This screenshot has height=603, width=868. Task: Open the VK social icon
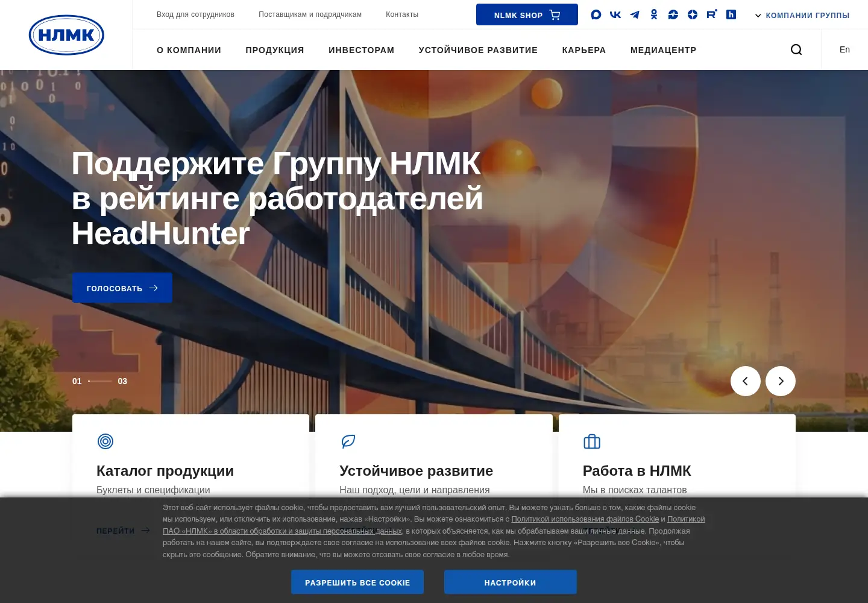coord(615,14)
